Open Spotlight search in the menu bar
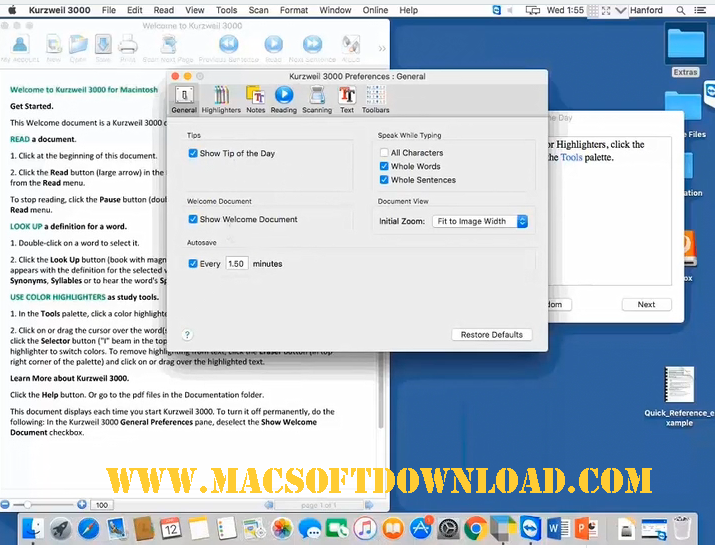715x548 pixels. pos(680,10)
